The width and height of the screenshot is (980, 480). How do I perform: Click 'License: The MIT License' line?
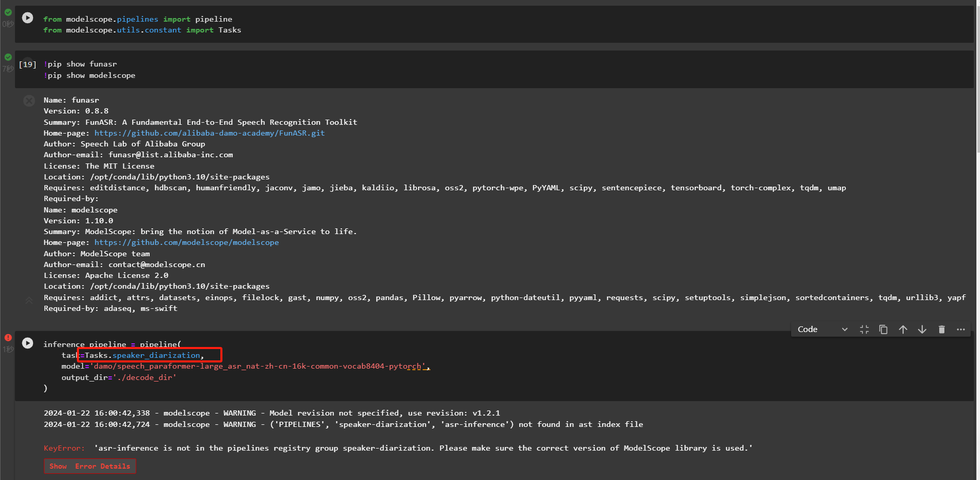99,166
